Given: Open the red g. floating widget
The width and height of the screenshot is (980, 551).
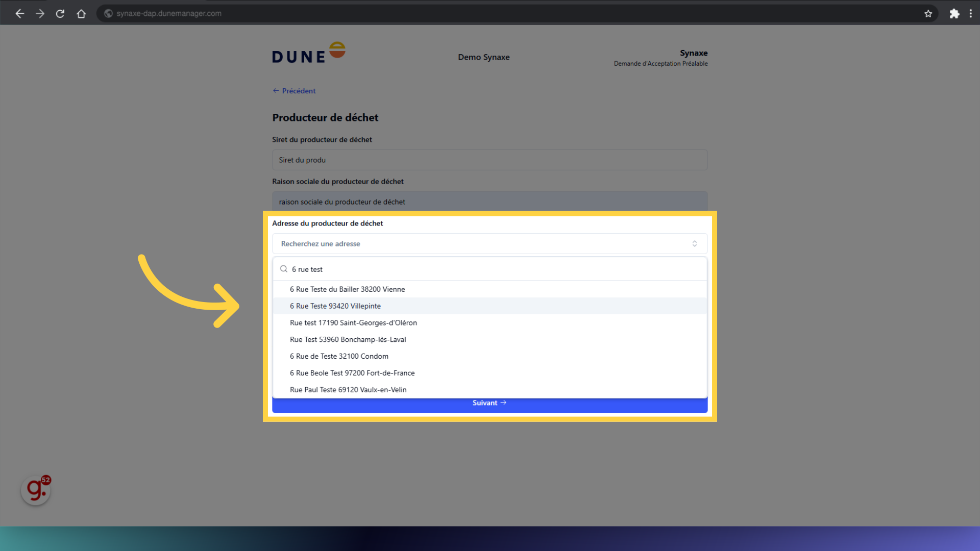Looking at the screenshot, I should pyautogui.click(x=36, y=490).
